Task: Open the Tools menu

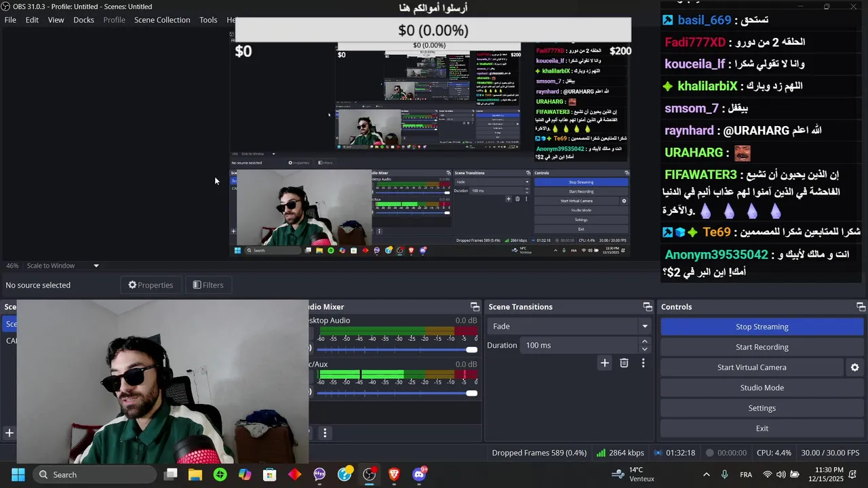Action: pos(208,20)
